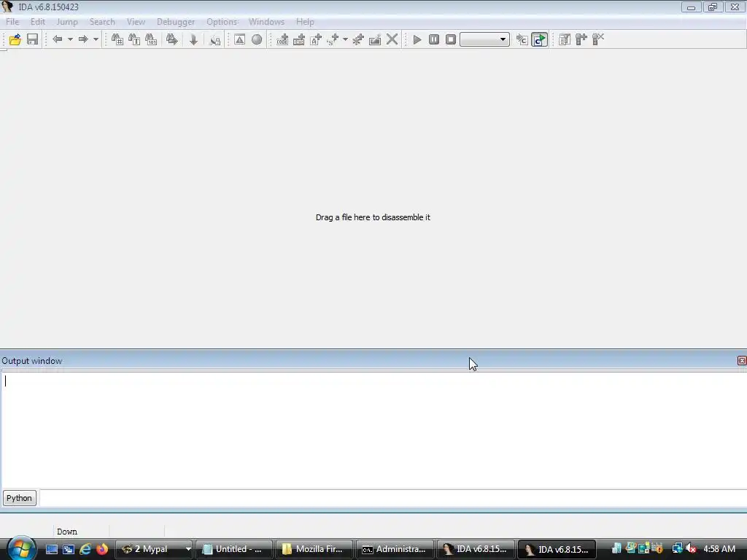Click the Switch Between Windows quick launch icon
The width and height of the screenshot is (747, 560).
[x=69, y=549]
